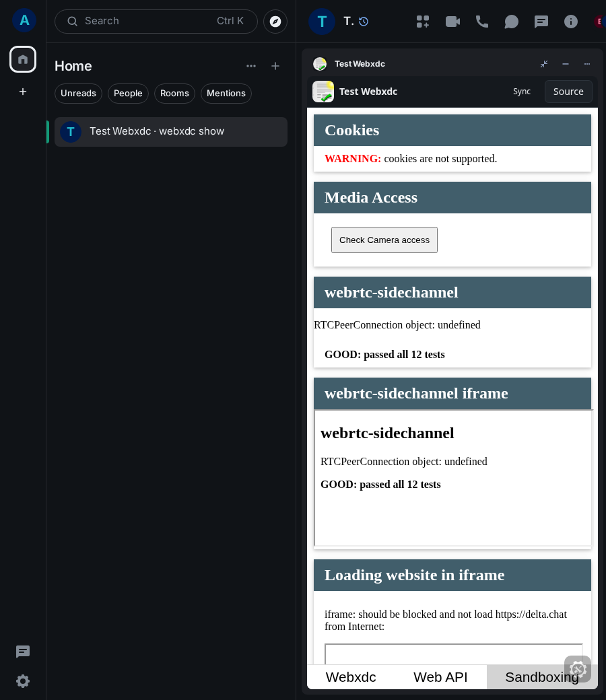Open Test Webxdc widget options menu
Viewport: 606px width, 700px height.
586,64
